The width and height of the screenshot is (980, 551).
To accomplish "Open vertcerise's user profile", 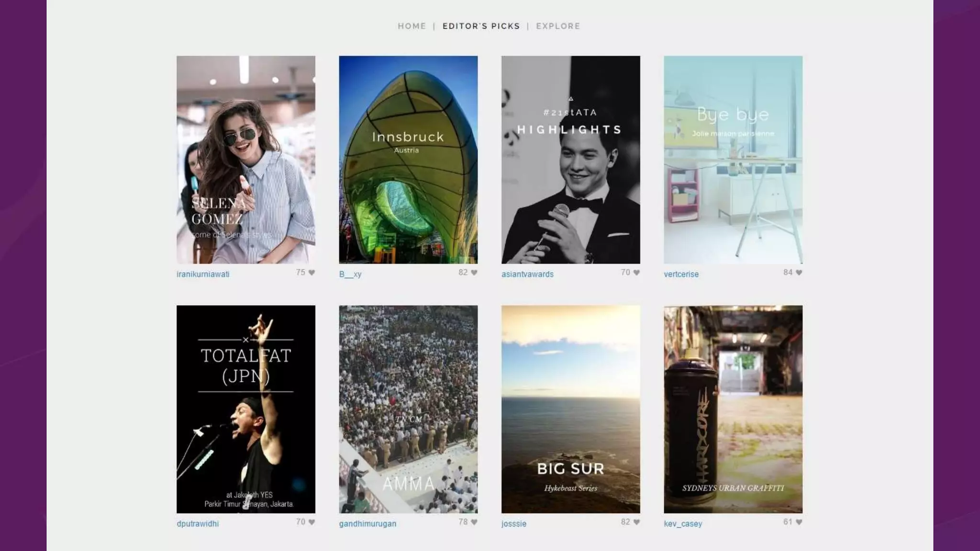I will pyautogui.click(x=681, y=274).
